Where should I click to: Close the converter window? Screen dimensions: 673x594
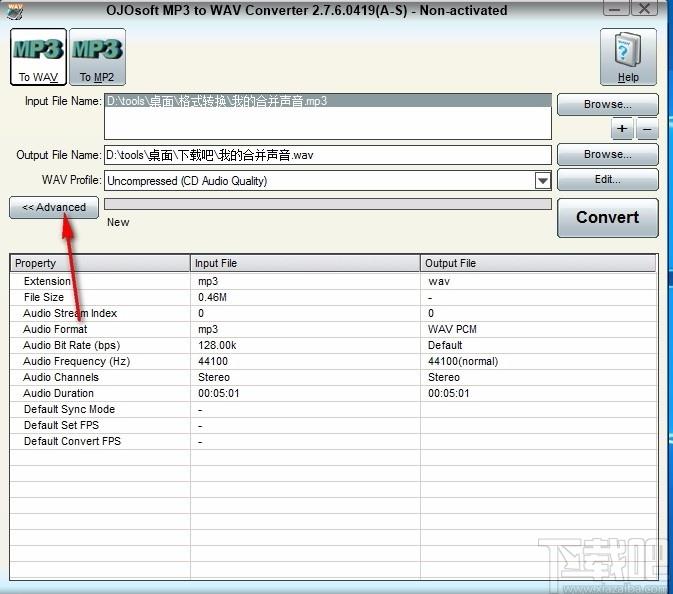click(644, 8)
